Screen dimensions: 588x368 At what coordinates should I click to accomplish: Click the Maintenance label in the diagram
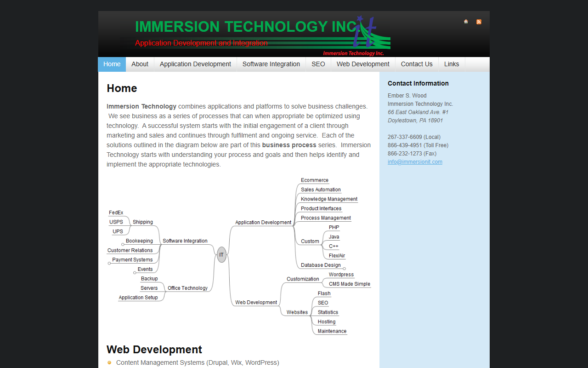(332, 331)
